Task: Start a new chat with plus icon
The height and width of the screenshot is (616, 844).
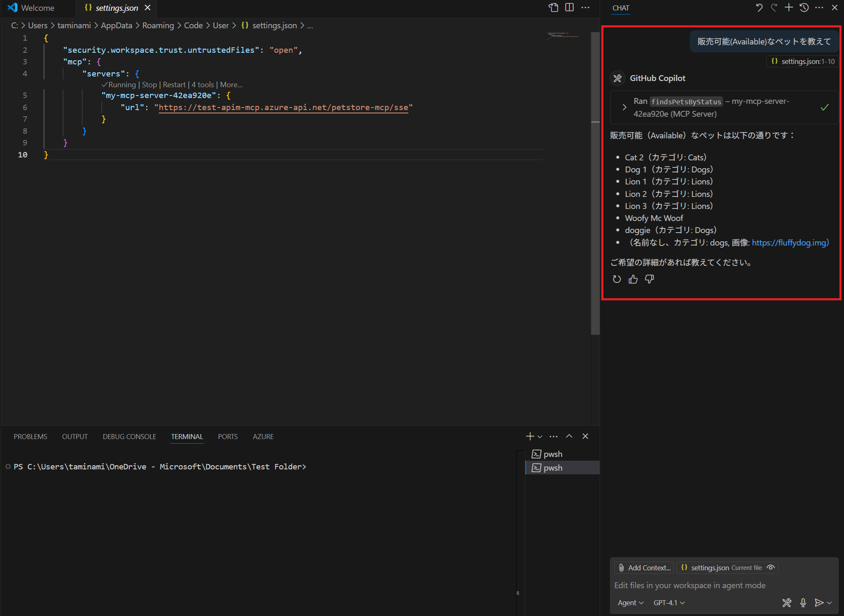Action: (x=789, y=7)
